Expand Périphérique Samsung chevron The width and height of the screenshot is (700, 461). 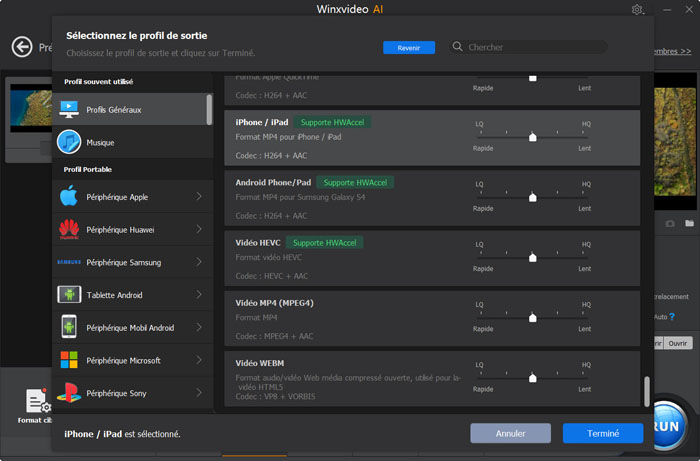pyautogui.click(x=199, y=262)
